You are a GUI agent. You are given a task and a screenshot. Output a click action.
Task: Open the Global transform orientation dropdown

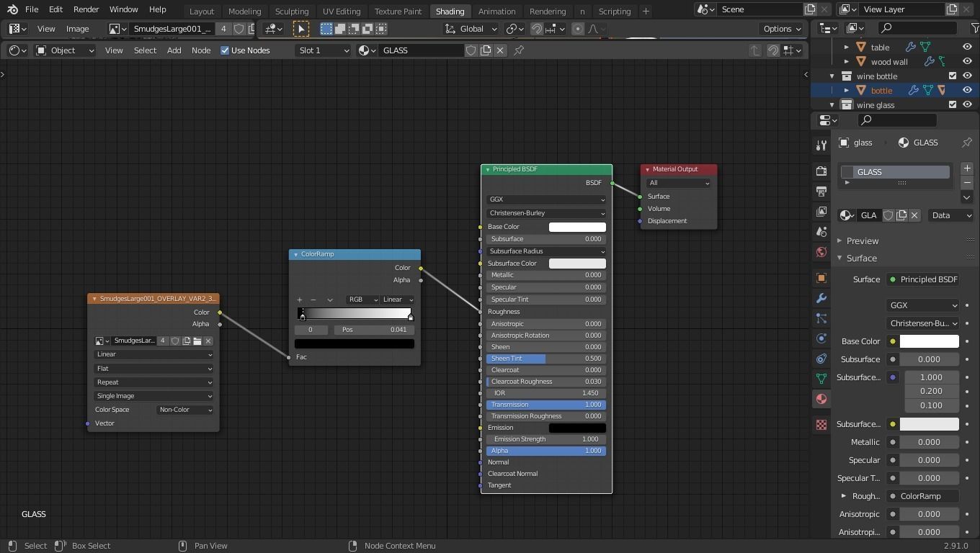click(x=471, y=29)
